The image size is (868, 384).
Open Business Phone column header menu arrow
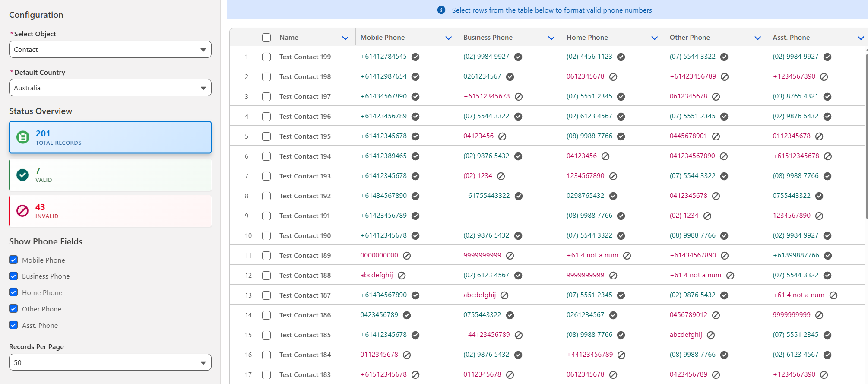pyautogui.click(x=551, y=38)
